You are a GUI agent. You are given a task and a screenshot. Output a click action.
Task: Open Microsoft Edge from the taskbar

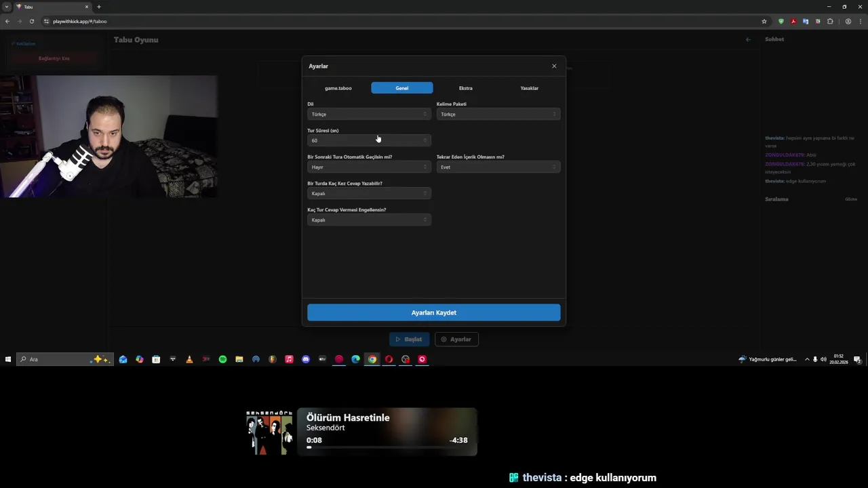pyautogui.click(x=355, y=359)
